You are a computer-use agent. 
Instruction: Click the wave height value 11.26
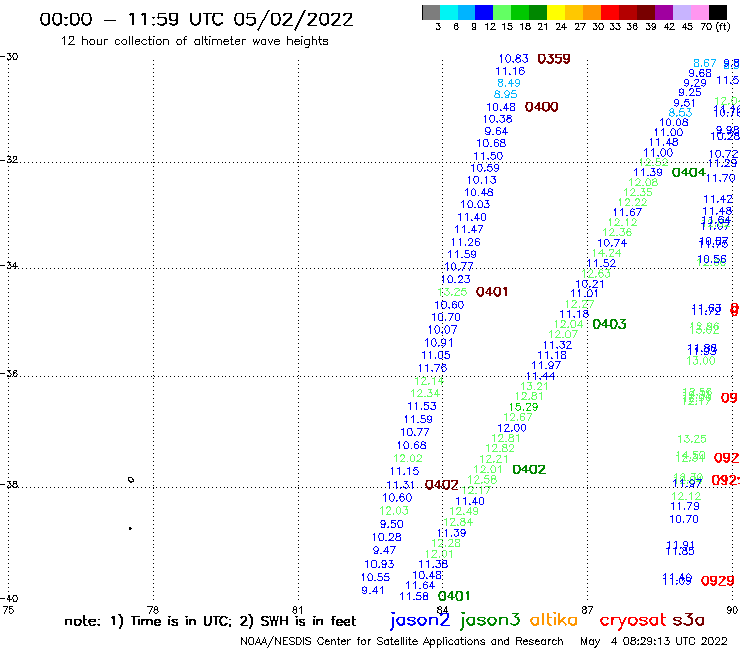pyautogui.click(x=465, y=243)
